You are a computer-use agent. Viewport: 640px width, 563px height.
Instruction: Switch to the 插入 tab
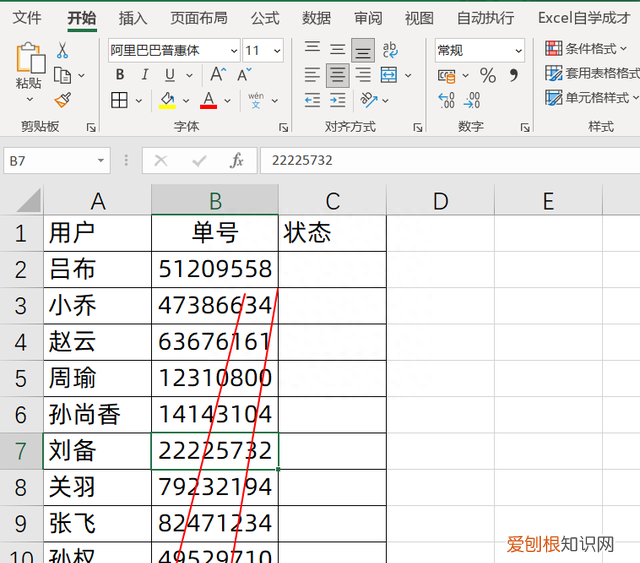(133, 18)
